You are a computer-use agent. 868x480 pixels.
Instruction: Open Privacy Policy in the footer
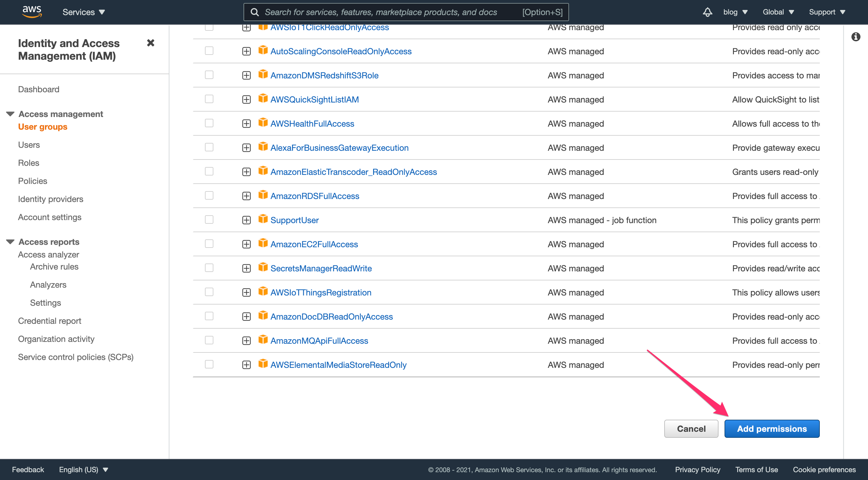pyautogui.click(x=697, y=469)
